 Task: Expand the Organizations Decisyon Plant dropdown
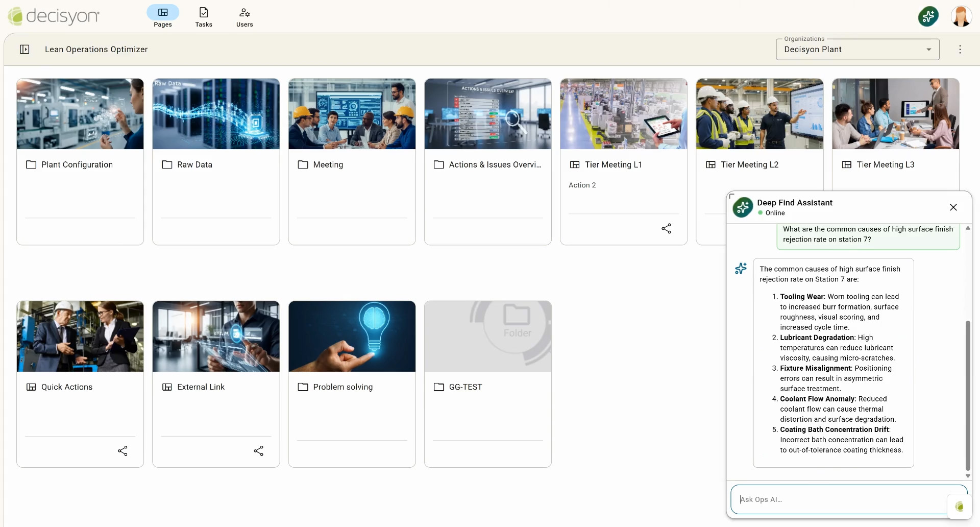point(857,50)
